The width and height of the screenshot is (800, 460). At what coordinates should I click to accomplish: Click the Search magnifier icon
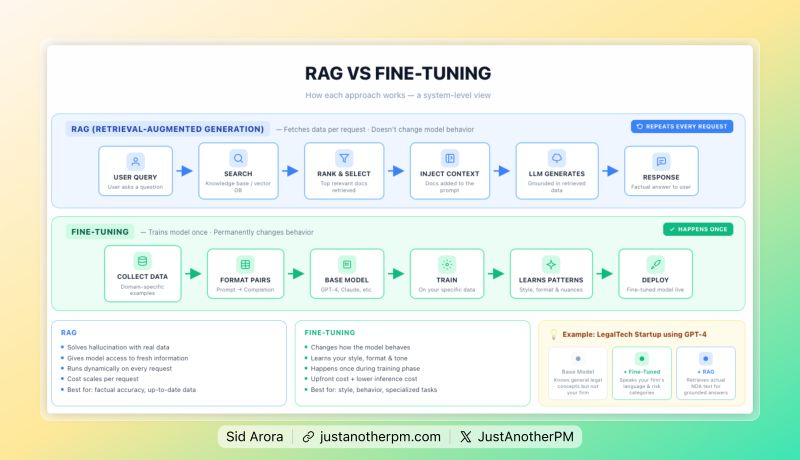pos(238,158)
